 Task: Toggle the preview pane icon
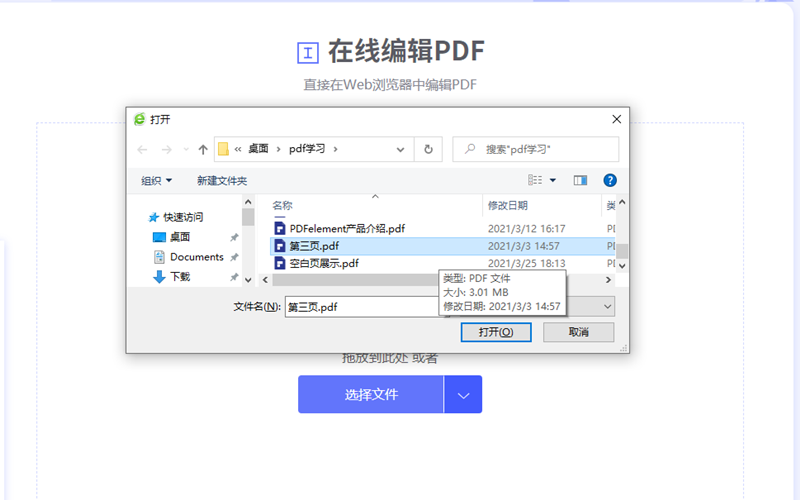pyautogui.click(x=580, y=181)
